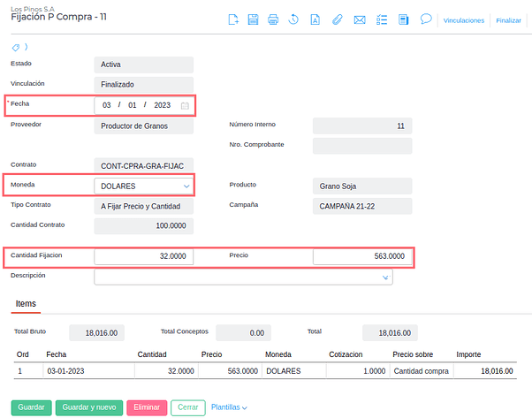This screenshot has width=532, height=418.
Task: Click the Importe column header
Action: pyautogui.click(x=468, y=354)
